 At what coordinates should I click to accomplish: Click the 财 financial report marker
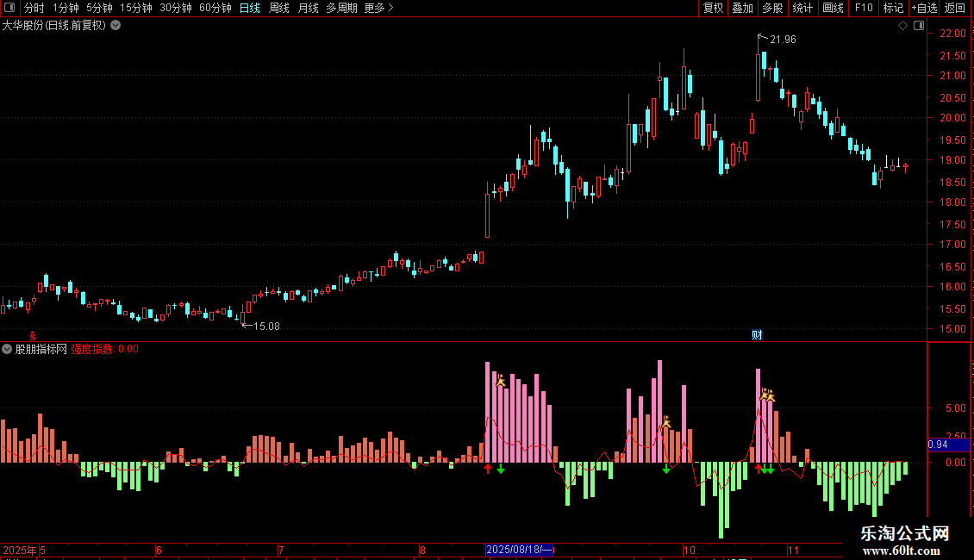pyautogui.click(x=757, y=334)
